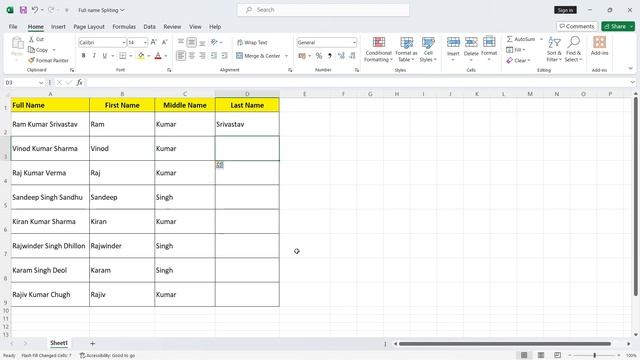
Task: Toggle Wrap Text for the cell
Action: click(x=252, y=42)
